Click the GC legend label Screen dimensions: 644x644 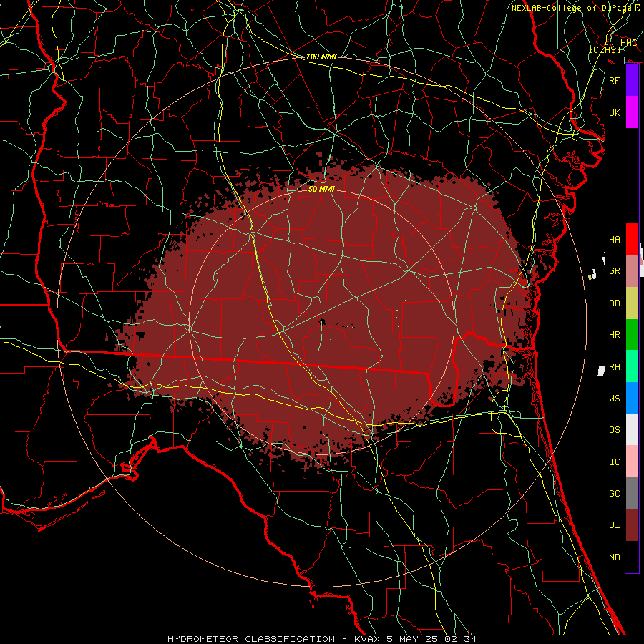[615, 494]
